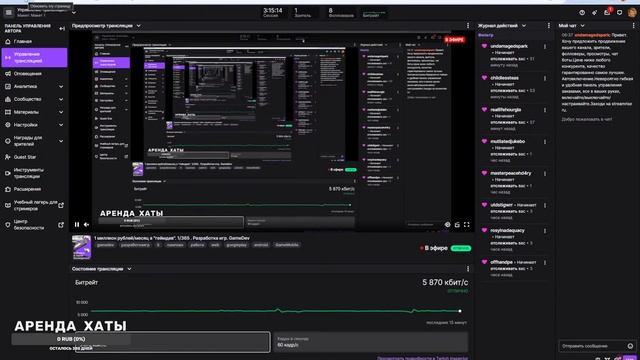Open Состояние трансляции panel dropdown
The width and height of the screenshot is (640, 360).
[x=129, y=269]
